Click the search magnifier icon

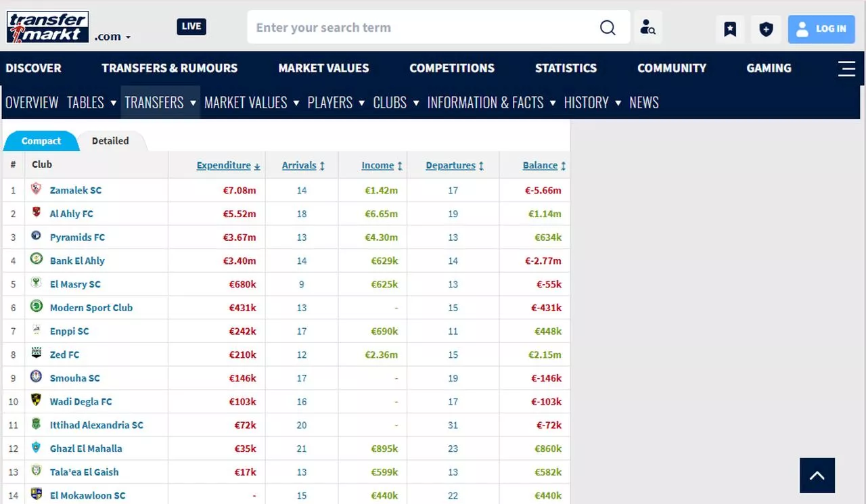[x=608, y=28]
